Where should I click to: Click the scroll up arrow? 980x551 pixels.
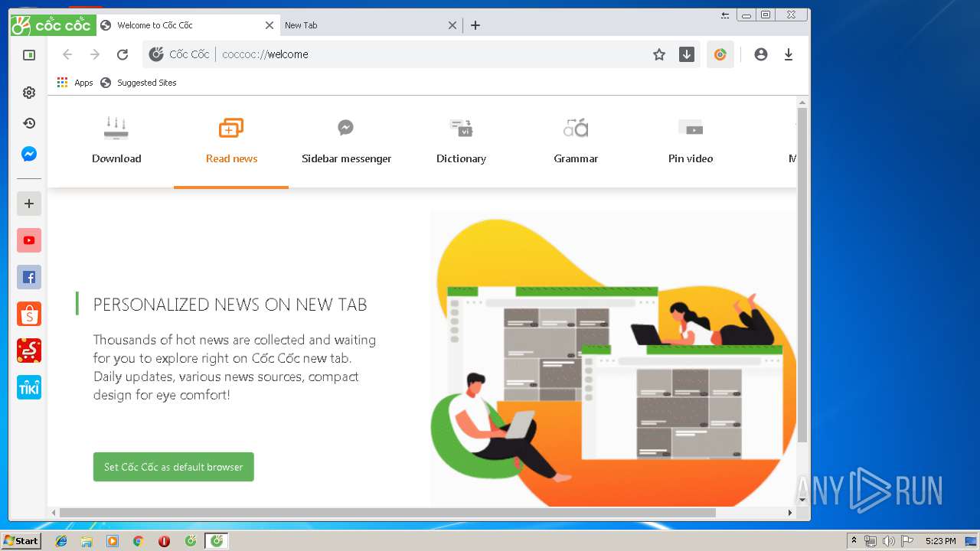pos(802,102)
